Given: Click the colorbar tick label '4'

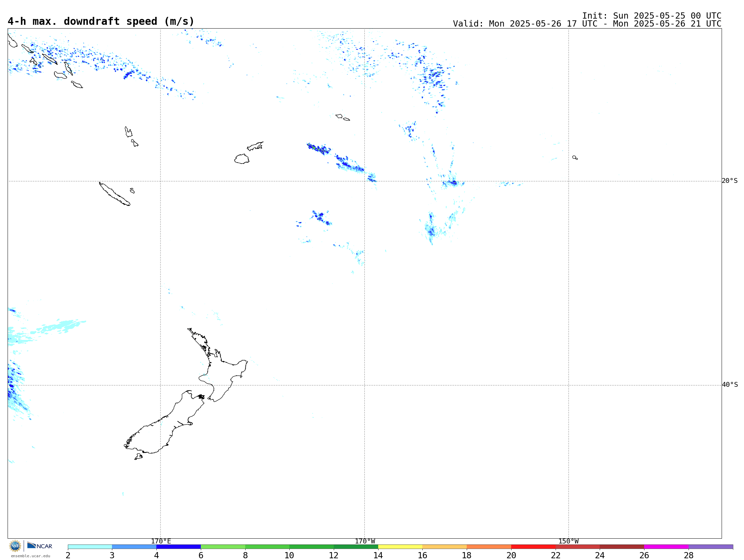Looking at the screenshot, I should [156, 555].
